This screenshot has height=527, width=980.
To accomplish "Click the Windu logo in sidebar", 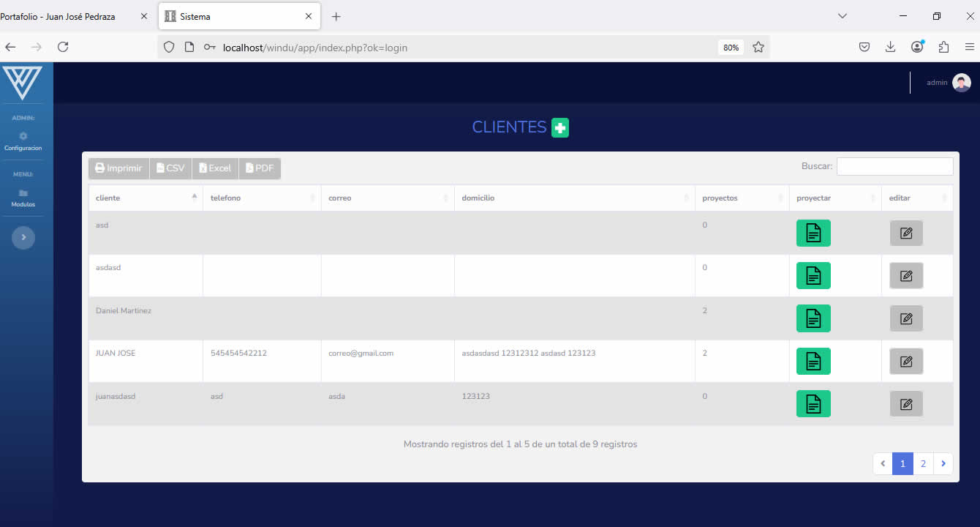I will coord(22,83).
